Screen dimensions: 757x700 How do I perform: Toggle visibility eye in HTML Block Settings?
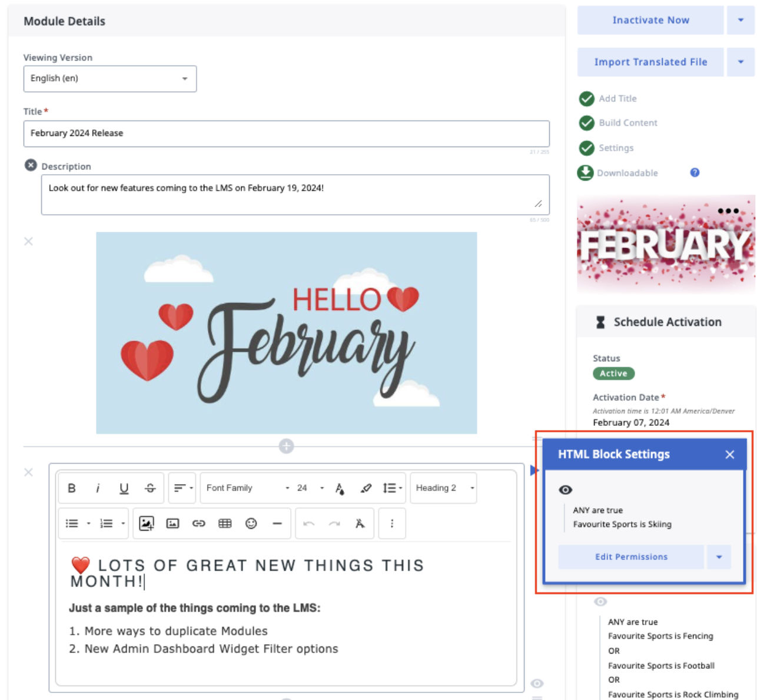tap(566, 490)
